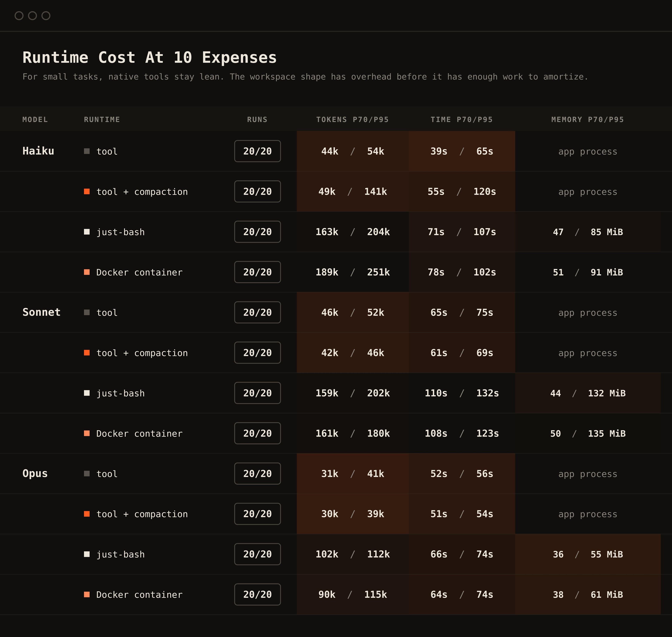This screenshot has width=672, height=637.
Task: Click white square beside Haiku just-bash
Action: pos(87,232)
